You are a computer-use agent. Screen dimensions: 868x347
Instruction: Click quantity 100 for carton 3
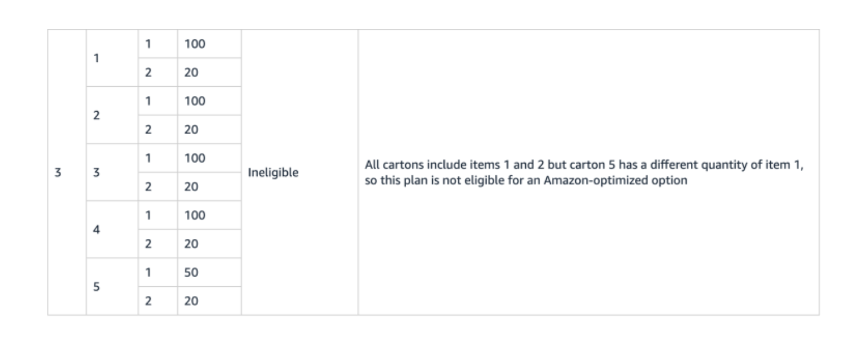195,158
